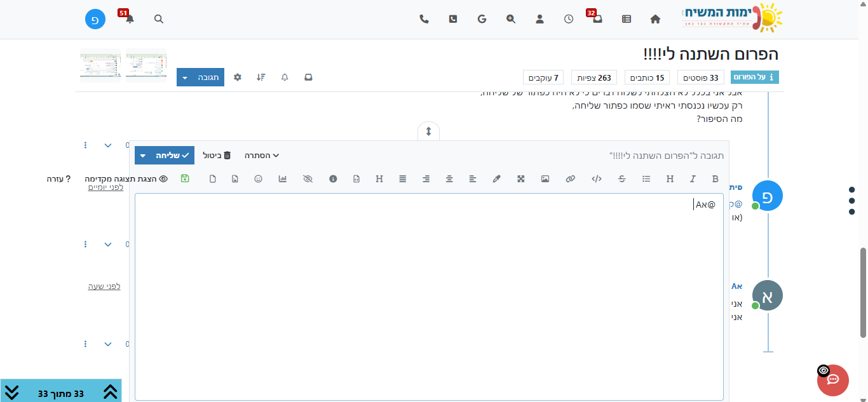Open the תגובה reply dropdown arrow
Image resolution: width=868 pixels, height=402 pixels.
(184, 77)
